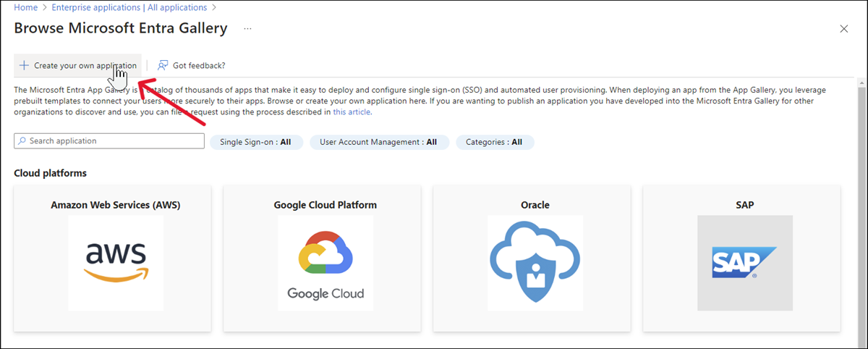Open the ellipsis menu beside page title
Viewport: 868px width, 349px height.
(x=247, y=29)
